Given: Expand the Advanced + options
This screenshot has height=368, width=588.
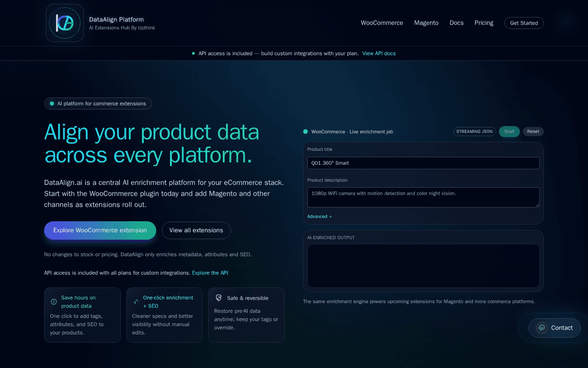Looking at the screenshot, I should pyautogui.click(x=319, y=216).
